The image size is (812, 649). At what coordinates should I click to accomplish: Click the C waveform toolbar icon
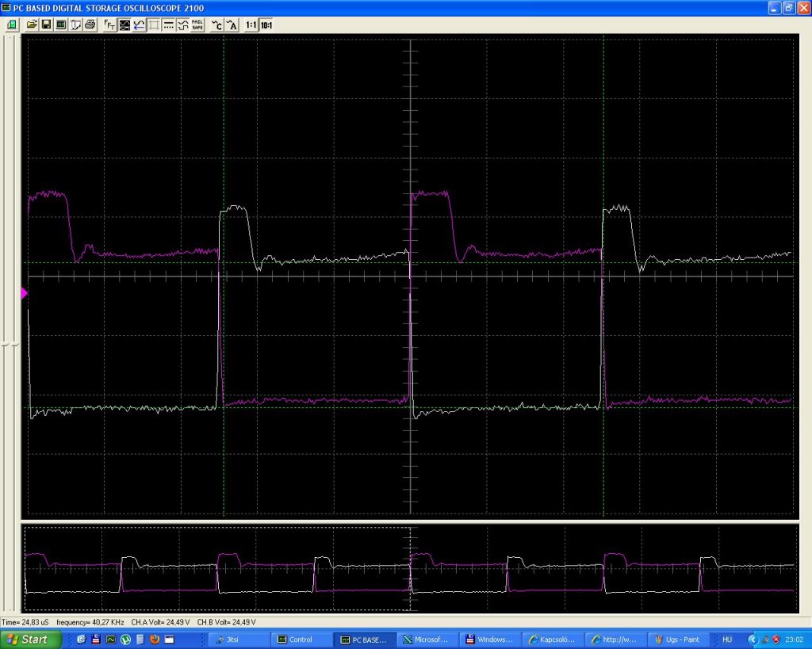coord(217,25)
